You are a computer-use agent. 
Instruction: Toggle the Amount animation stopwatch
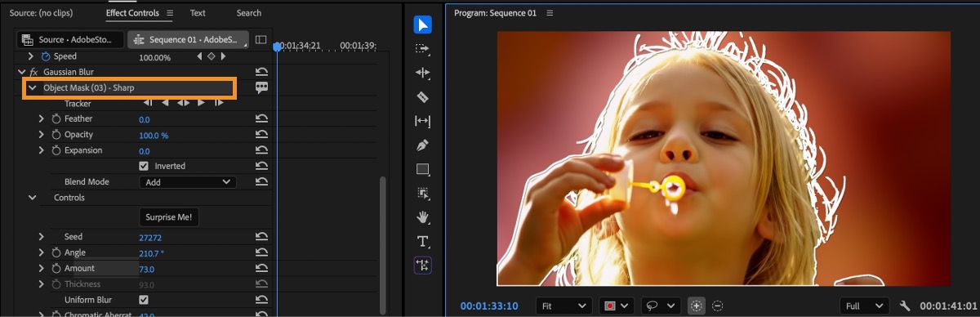point(56,268)
